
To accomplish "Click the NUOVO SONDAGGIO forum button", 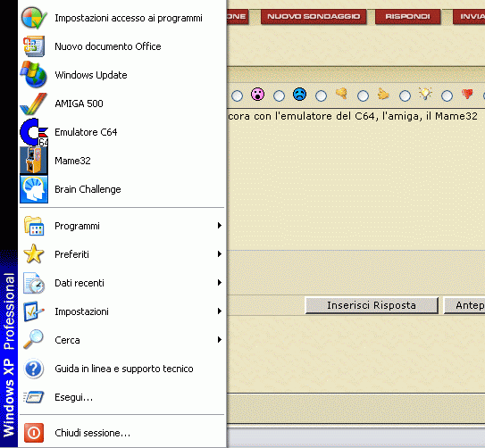I will click(x=314, y=16).
